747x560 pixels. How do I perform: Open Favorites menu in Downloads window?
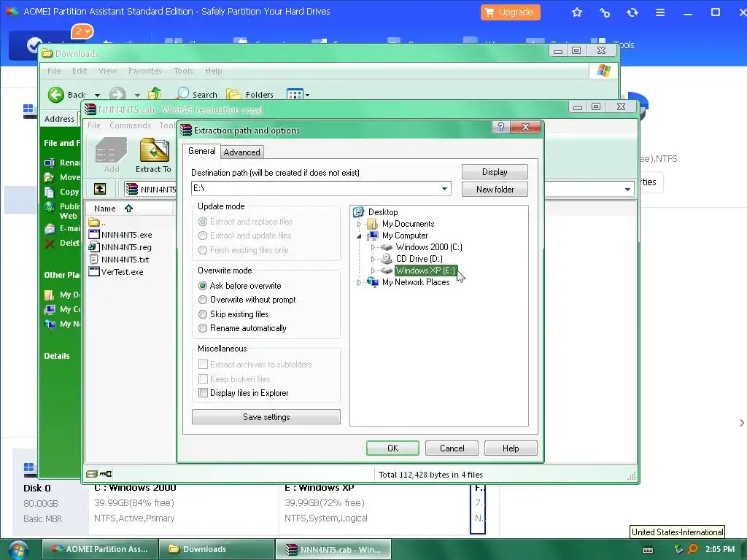tap(145, 71)
